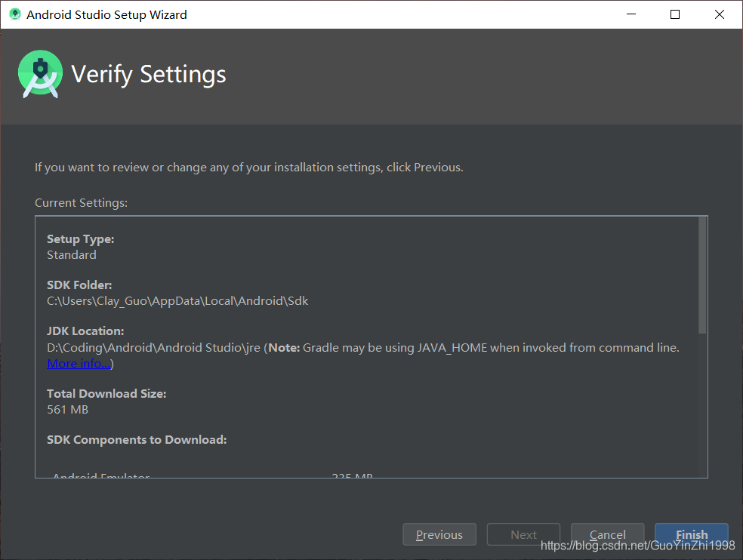This screenshot has height=560, width=743.
Task: Click the Android Studio logo in header
Action: (x=40, y=74)
